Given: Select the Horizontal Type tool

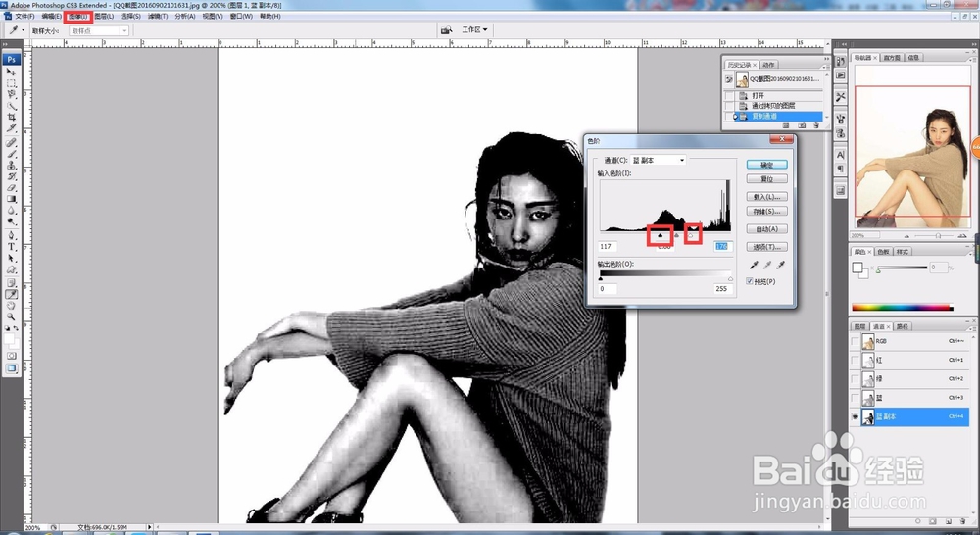Looking at the screenshot, I should click(x=11, y=247).
